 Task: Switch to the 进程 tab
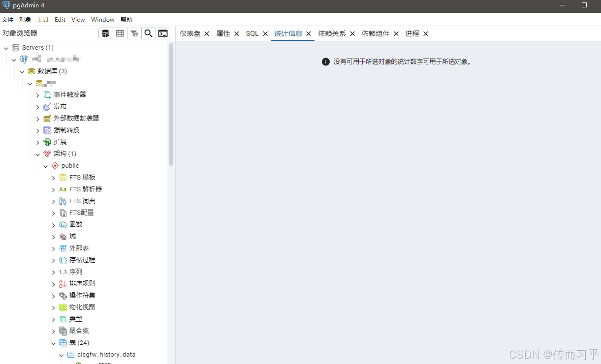tap(412, 33)
